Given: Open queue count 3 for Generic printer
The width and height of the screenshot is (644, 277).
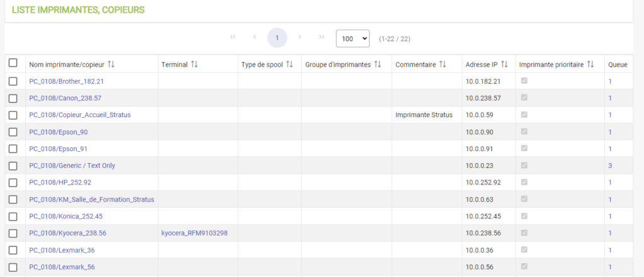Looking at the screenshot, I should 610,166.
